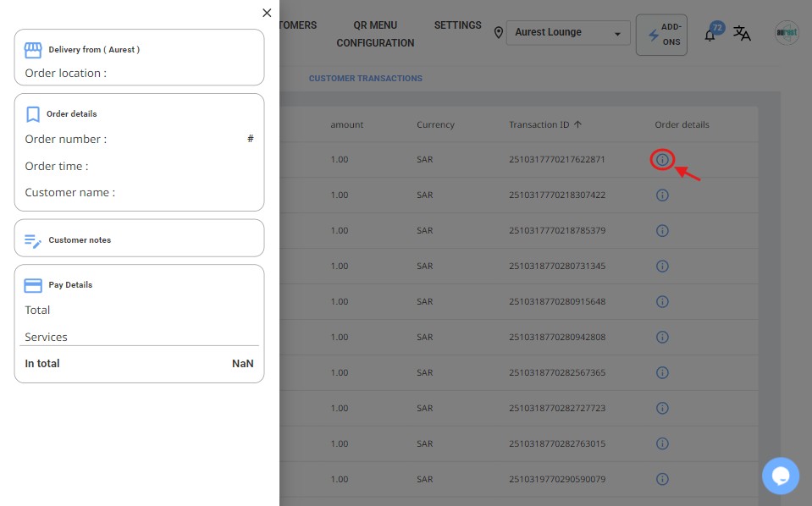Screen dimensions: 812x506
Task: View order details for transaction 2510317770218785379
Action: 662,230
